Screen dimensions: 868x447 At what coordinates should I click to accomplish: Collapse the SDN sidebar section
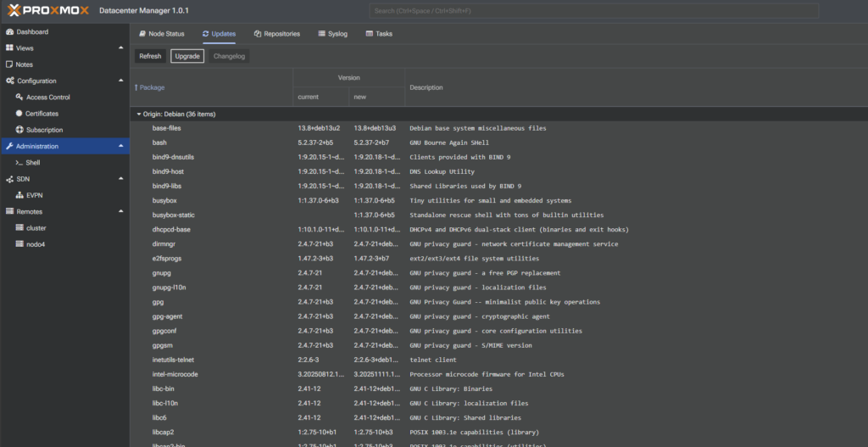[x=121, y=179]
